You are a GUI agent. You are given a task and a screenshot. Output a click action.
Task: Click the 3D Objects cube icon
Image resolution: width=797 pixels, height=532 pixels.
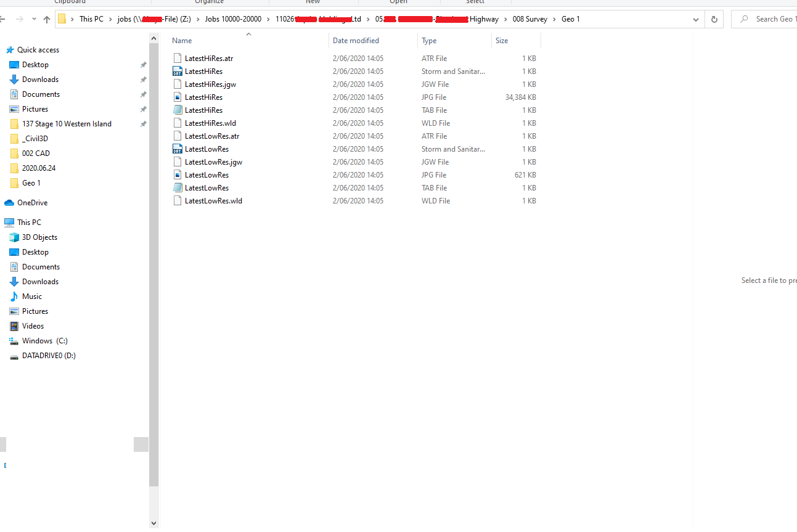(14, 237)
